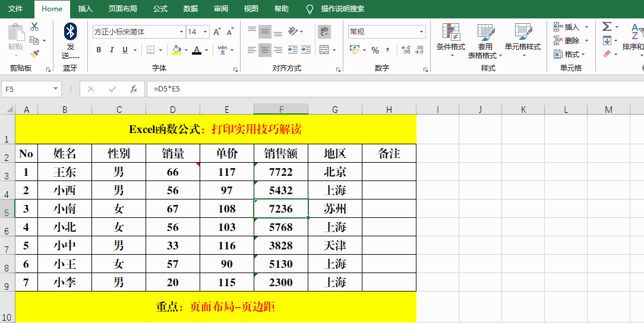Expand the underline style dropdown arrow
The image size is (644, 323).
tap(134, 50)
